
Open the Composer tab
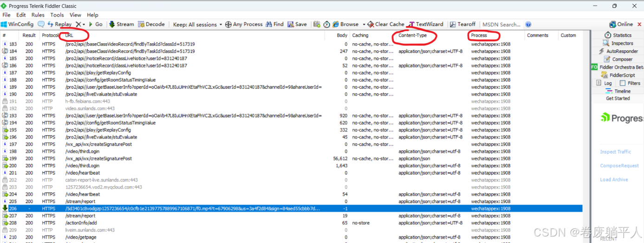tap(618, 59)
